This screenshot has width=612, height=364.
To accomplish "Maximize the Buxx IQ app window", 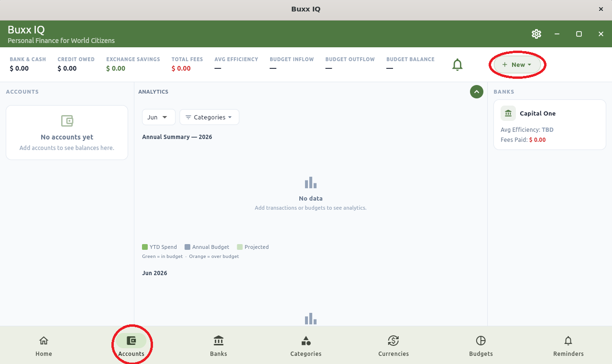I will click(x=579, y=34).
